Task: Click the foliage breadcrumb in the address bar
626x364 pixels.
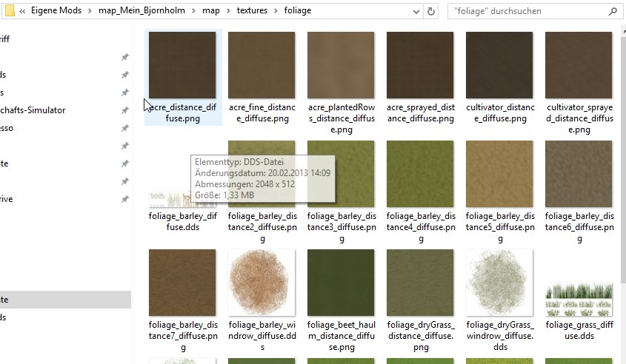Action: coord(298,11)
